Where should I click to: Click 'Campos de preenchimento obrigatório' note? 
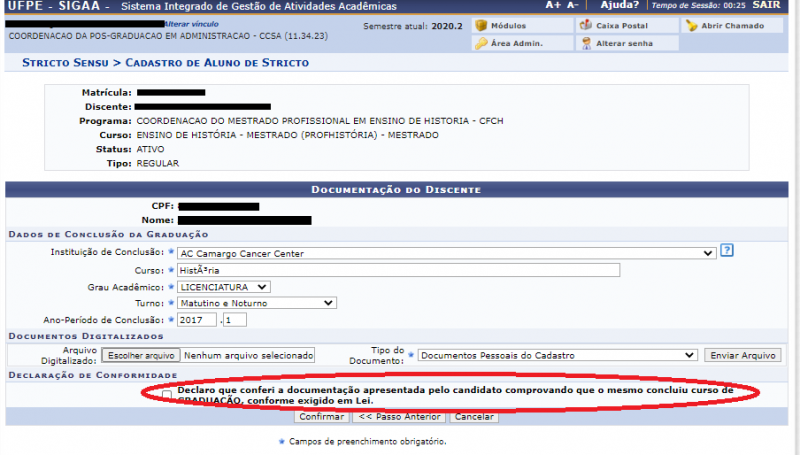click(x=367, y=441)
